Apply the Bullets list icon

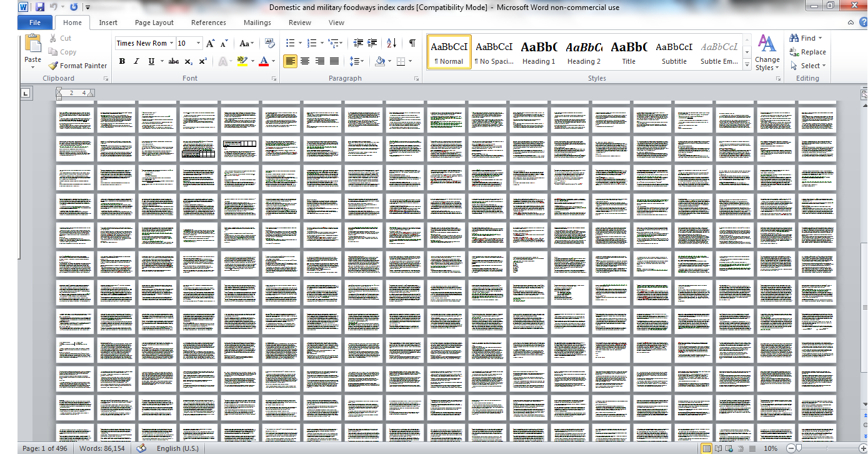pyautogui.click(x=290, y=43)
